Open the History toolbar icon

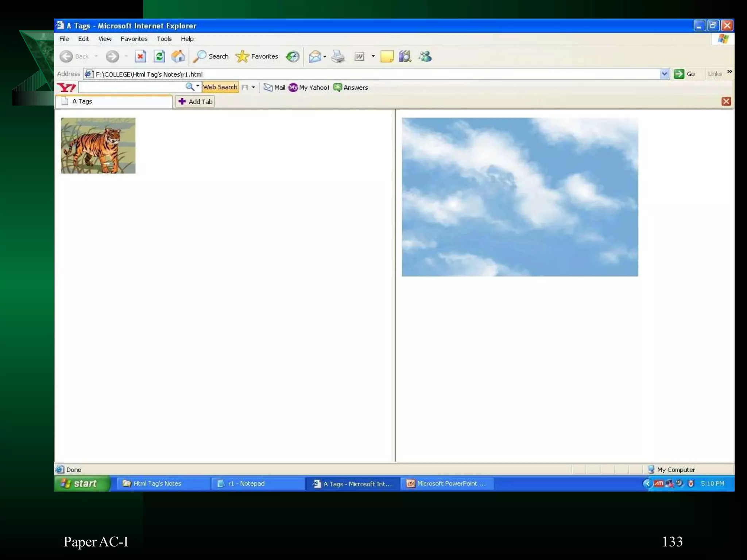click(293, 56)
